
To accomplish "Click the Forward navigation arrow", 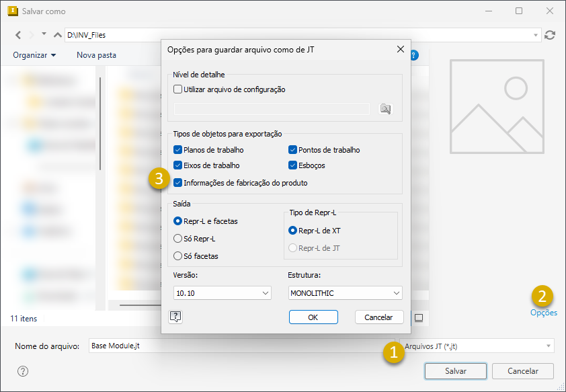I will [x=32, y=35].
